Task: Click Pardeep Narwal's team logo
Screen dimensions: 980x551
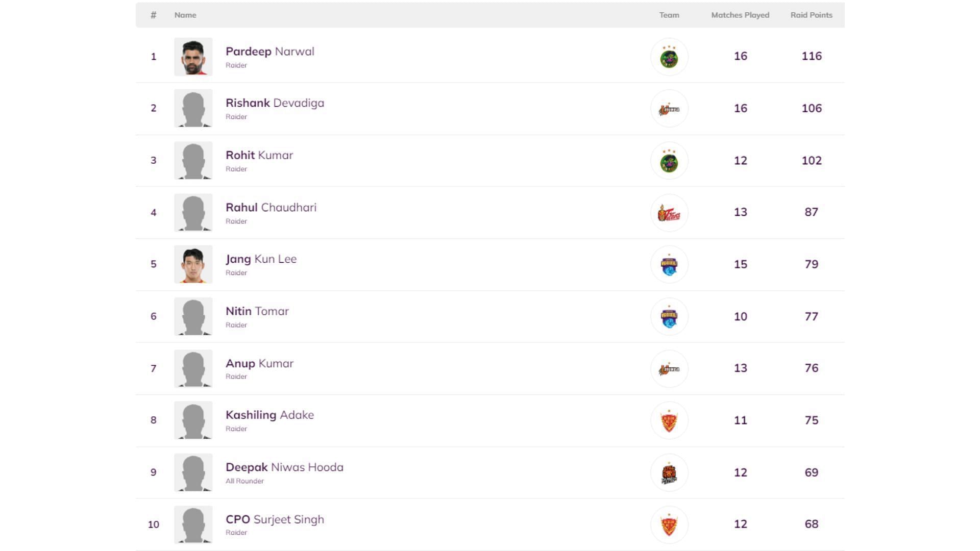Action: tap(669, 57)
